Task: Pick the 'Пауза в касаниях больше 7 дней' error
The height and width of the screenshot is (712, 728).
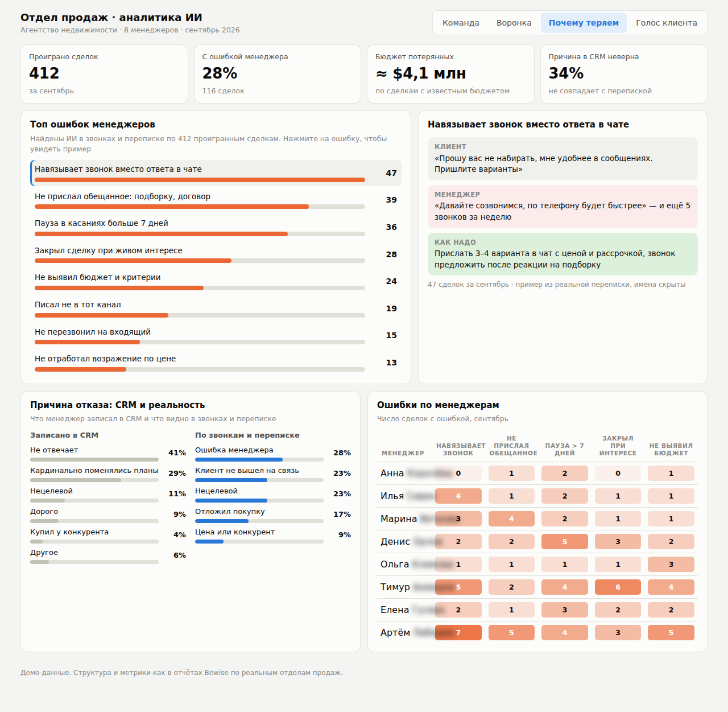Action: [x=216, y=227]
